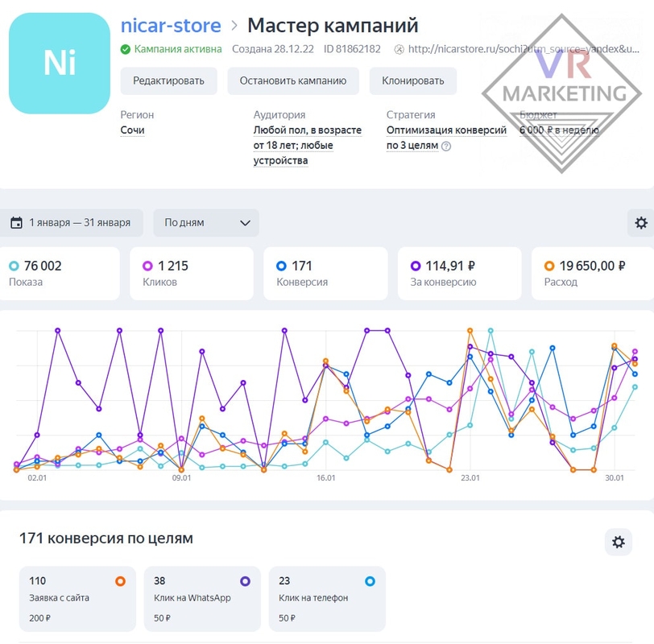The image size is (654, 644).
Task: Select the 110 Заявка с сайта goal card
Action: (x=77, y=599)
